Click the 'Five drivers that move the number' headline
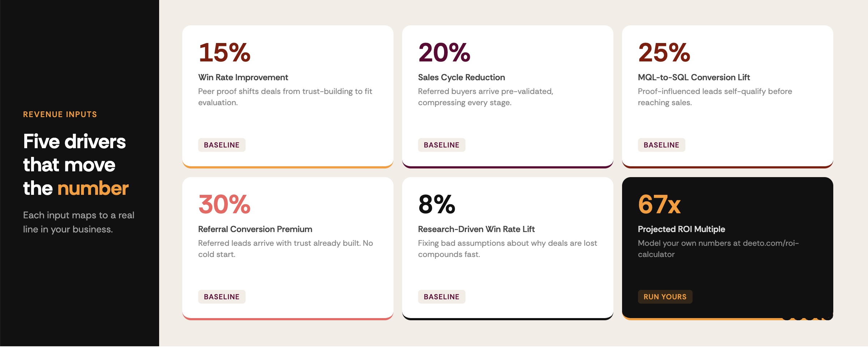The height and width of the screenshot is (347, 868). [x=75, y=164]
